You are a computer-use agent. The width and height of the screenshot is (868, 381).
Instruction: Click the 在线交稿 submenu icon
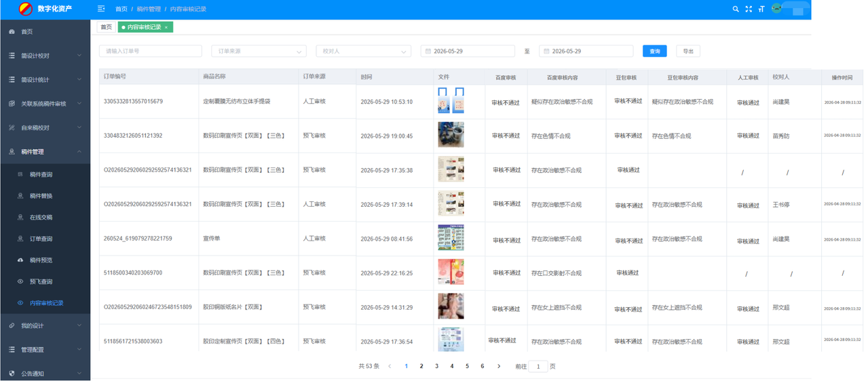point(20,218)
